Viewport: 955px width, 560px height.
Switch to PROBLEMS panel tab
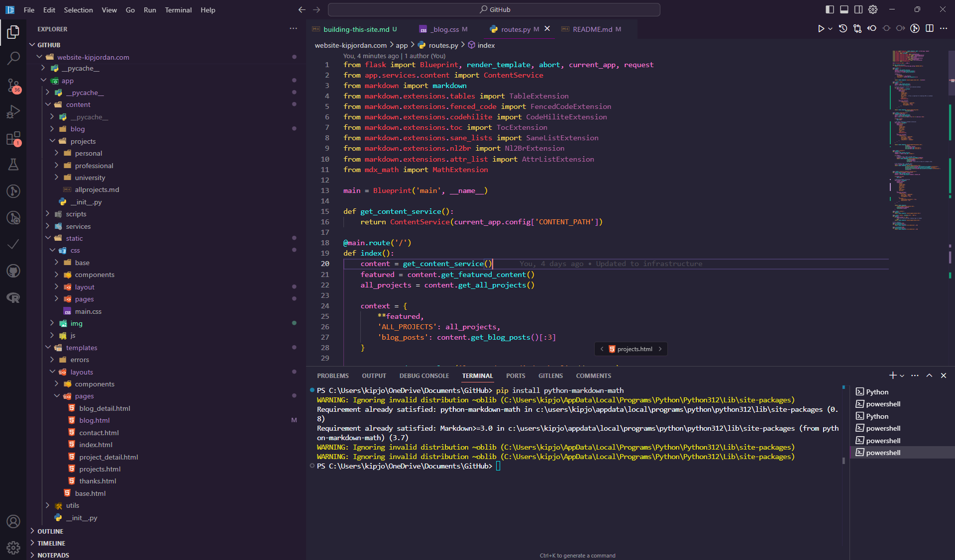[x=333, y=376]
